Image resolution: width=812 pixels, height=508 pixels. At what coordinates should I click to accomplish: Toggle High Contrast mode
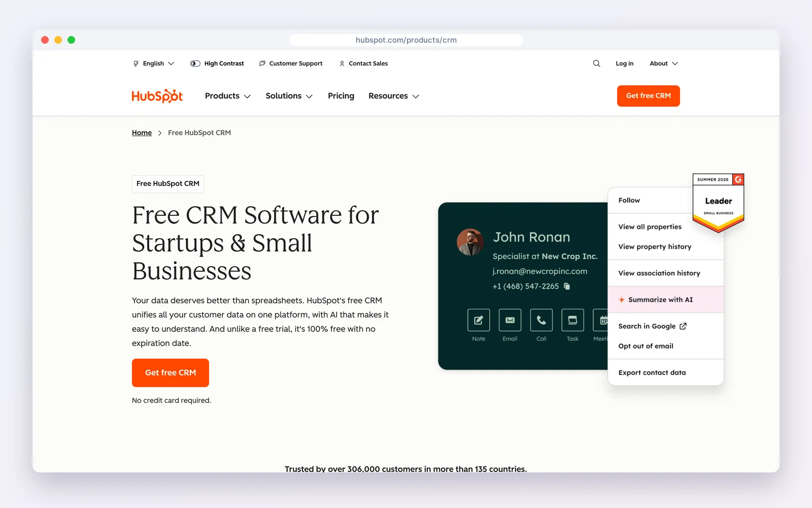point(217,63)
